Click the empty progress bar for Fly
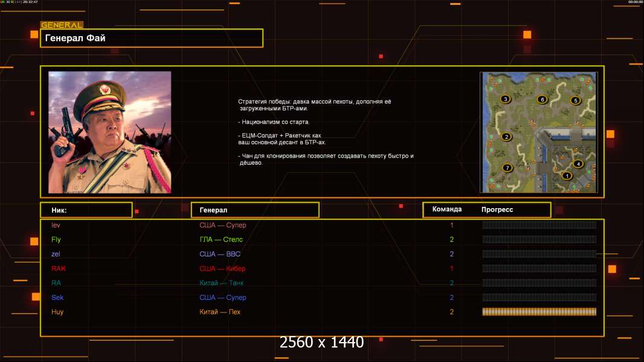The height and width of the screenshot is (362, 644). point(539,240)
